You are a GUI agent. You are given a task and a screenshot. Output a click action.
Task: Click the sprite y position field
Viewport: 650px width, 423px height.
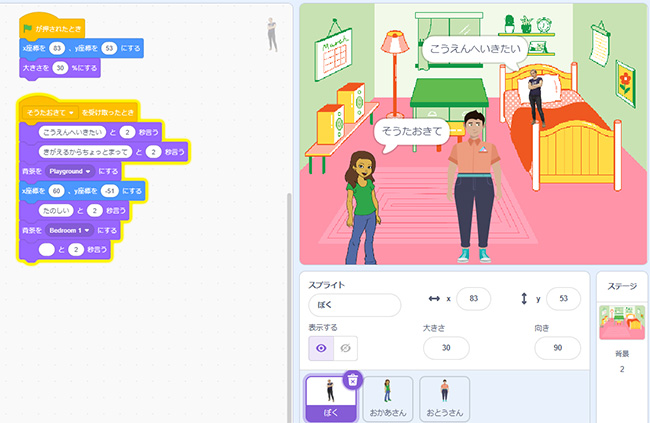tap(563, 298)
